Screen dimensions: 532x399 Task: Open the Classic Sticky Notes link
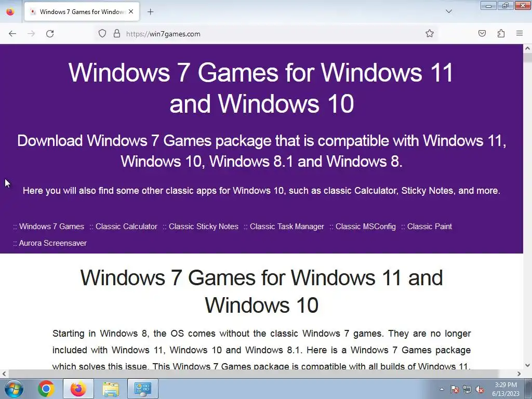coord(204,227)
